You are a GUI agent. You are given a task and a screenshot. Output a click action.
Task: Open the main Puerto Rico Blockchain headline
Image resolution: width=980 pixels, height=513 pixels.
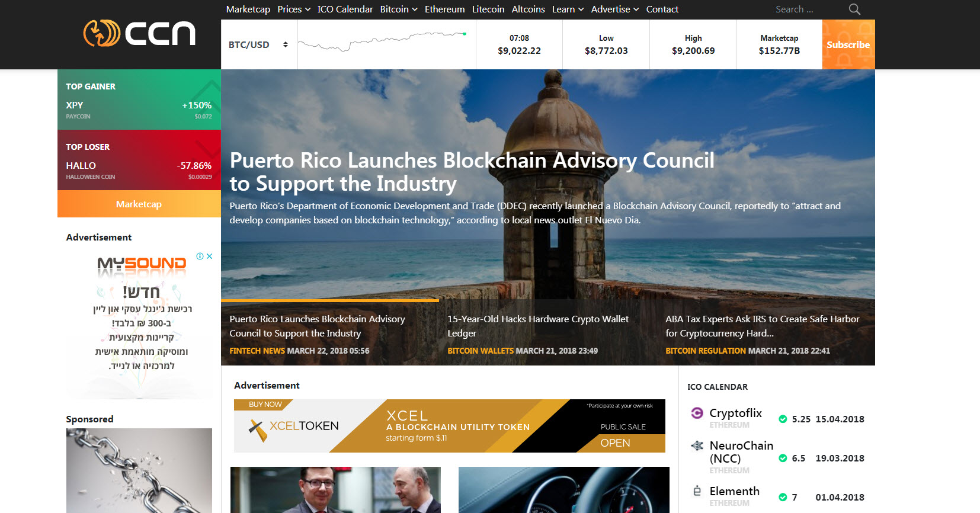472,172
